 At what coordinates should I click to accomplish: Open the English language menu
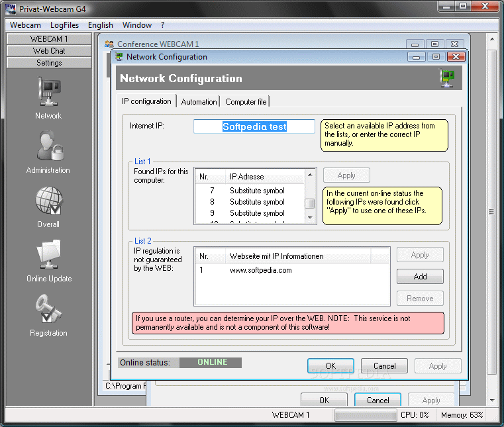[x=101, y=25]
